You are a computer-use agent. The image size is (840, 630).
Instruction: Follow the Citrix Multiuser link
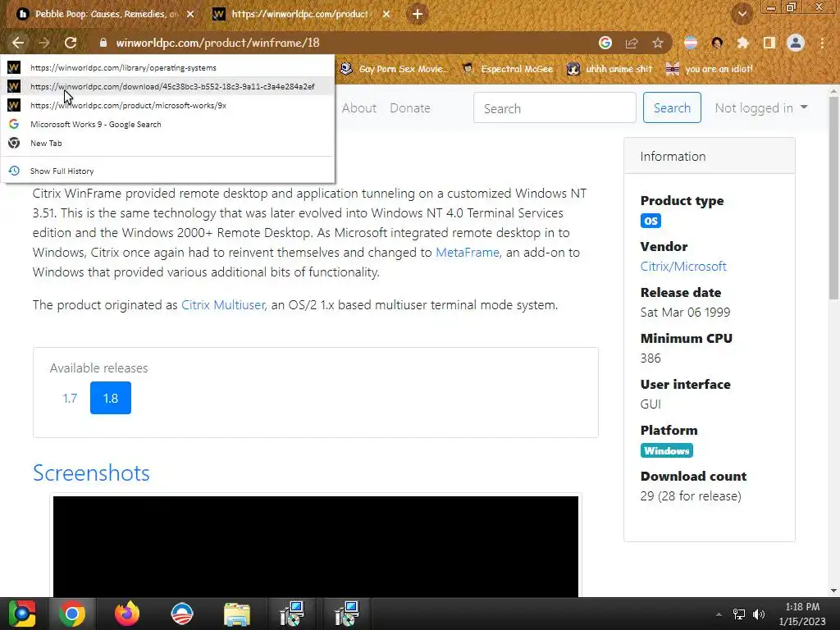223,305
